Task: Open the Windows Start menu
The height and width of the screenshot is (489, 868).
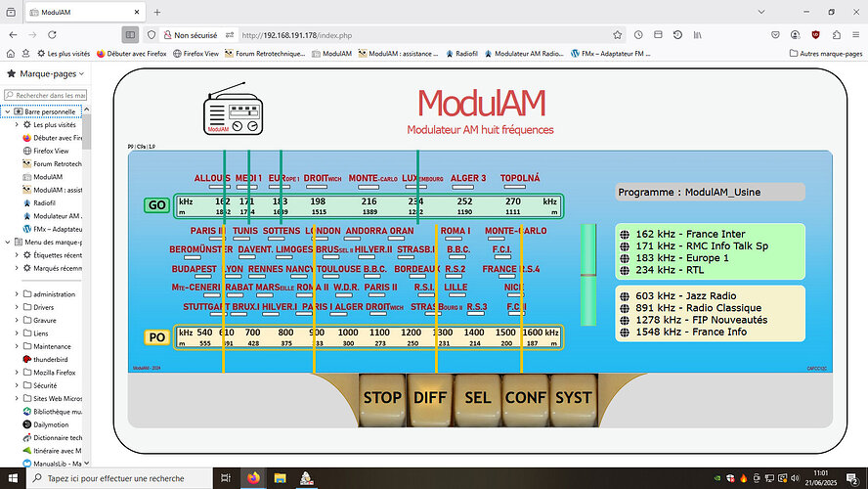Action: (x=13, y=478)
